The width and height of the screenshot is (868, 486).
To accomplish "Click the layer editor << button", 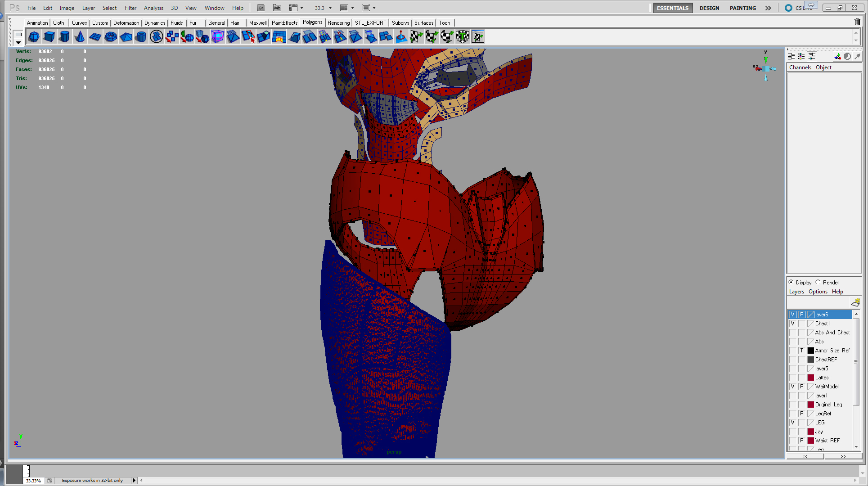I will coord(805,456).
